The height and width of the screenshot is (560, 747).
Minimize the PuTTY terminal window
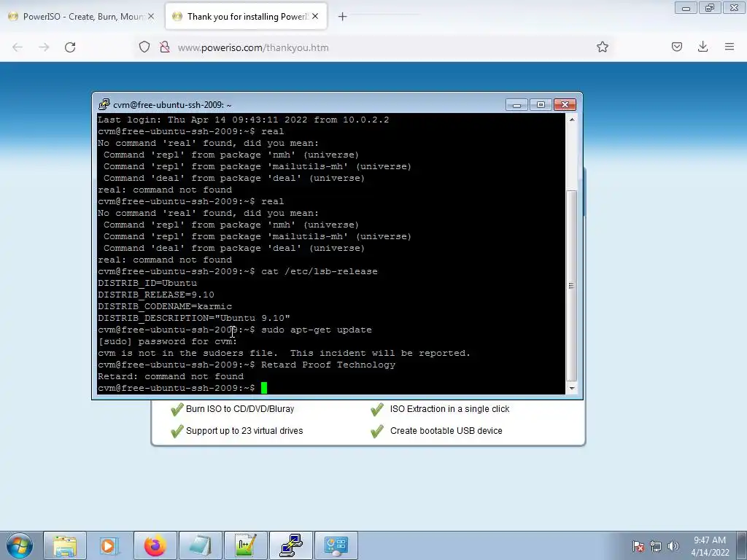[516, 105]
